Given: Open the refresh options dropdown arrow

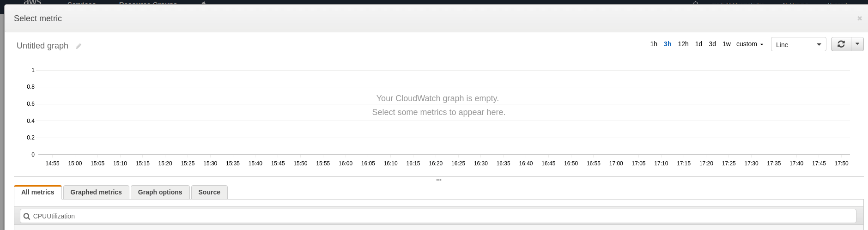Looking at the screenshot, I should 857,44.
